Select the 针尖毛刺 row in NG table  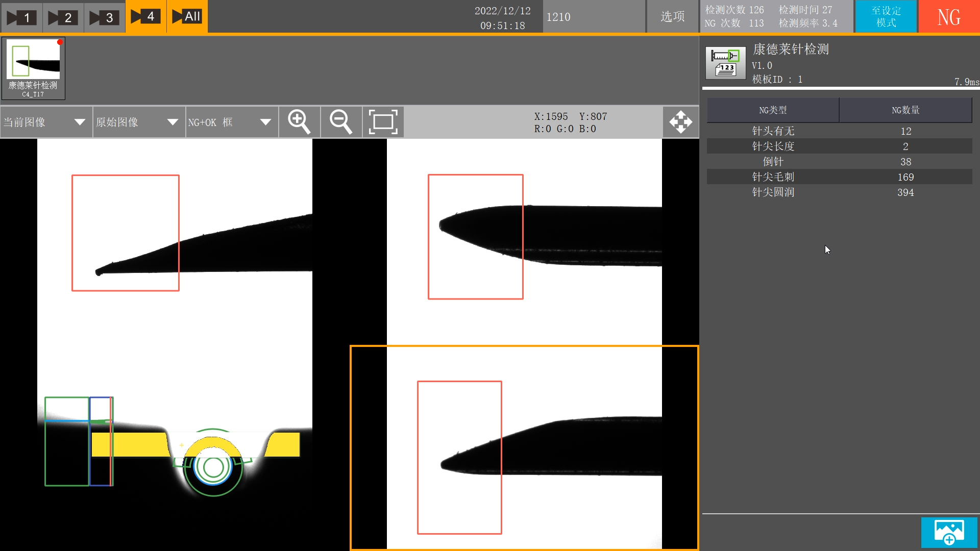pos(839,177)
